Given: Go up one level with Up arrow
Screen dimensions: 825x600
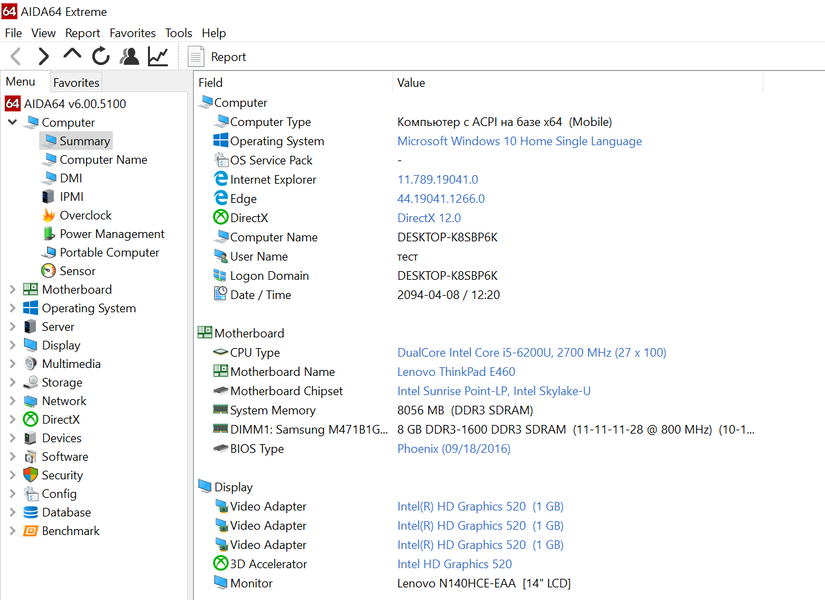Looking at the screenshot, I should pos(72,55).
